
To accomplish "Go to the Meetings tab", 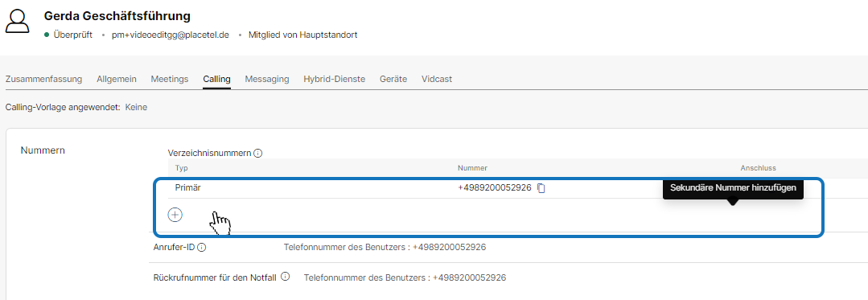I will (x=170, y=79).
